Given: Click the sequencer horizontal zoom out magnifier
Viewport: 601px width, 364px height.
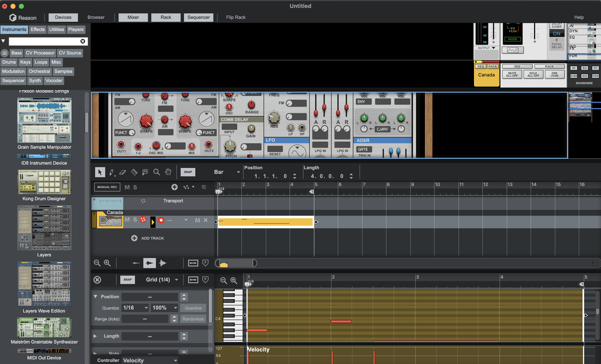Looking at the screenshot, I should [x=97, y=263].
